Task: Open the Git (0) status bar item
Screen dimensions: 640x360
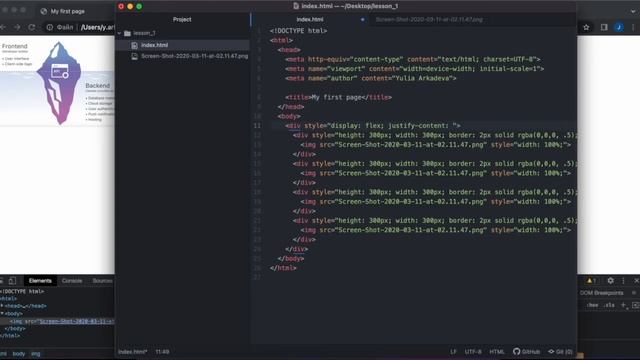Action: (560, 351)
